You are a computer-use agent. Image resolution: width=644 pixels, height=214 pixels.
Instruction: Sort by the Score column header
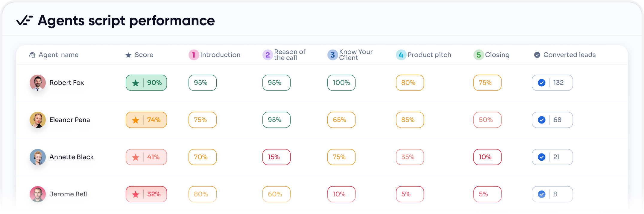point(144,55)
